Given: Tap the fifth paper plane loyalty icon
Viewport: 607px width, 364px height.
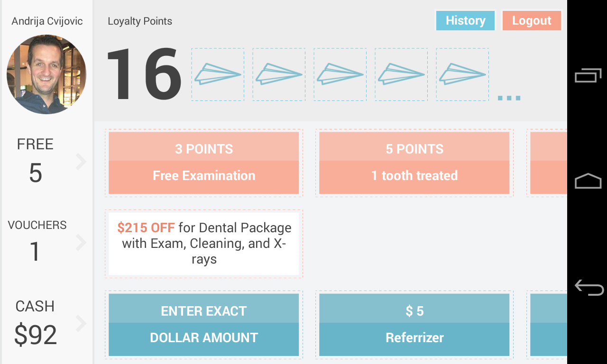Looking at the screenshot, I should (462, 74).
